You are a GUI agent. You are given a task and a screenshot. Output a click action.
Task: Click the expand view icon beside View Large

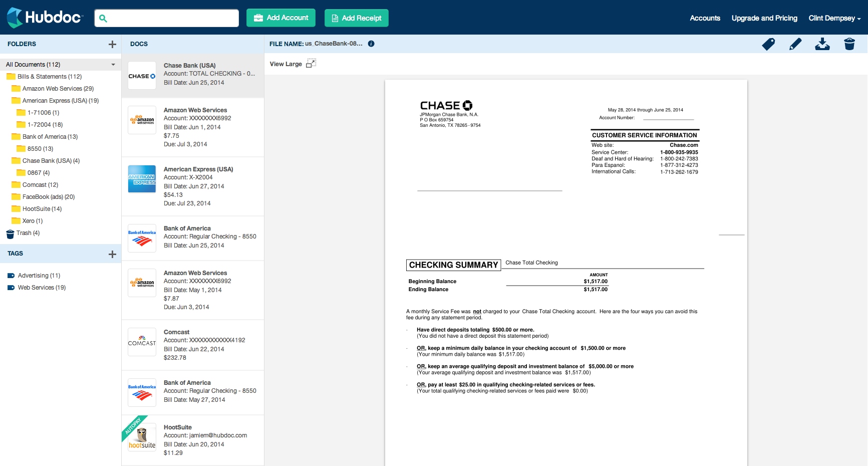click(x=311, y=64)
